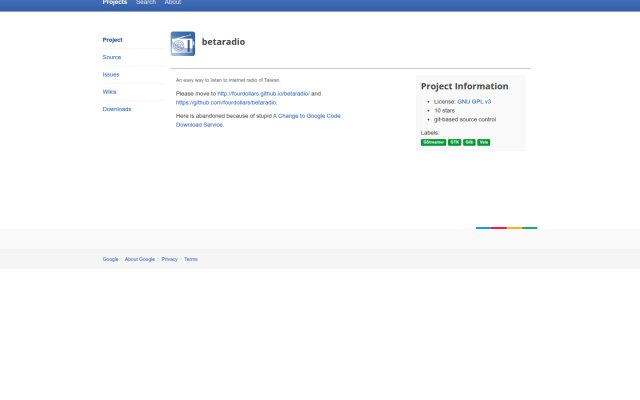Open the Projects tab in top bar
640x400 pixels.
(x=115, y=2)
